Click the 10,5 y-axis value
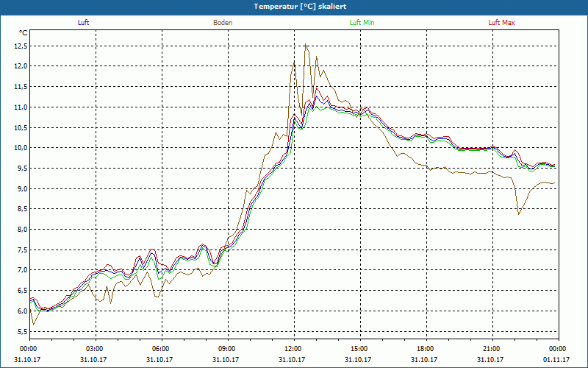Viewport: 588px width, 368px height. 21,127
